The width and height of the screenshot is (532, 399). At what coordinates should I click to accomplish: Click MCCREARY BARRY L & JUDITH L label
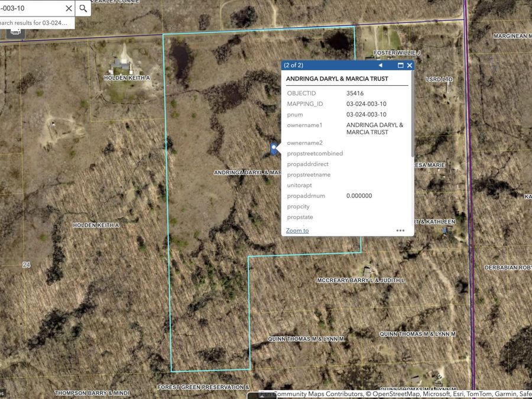(361, 280)
